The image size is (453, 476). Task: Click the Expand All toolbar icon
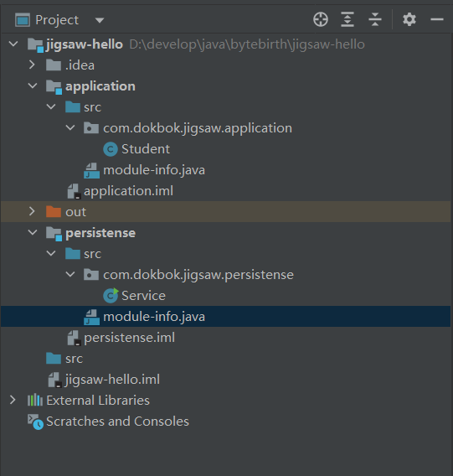[x=347, y=20]
